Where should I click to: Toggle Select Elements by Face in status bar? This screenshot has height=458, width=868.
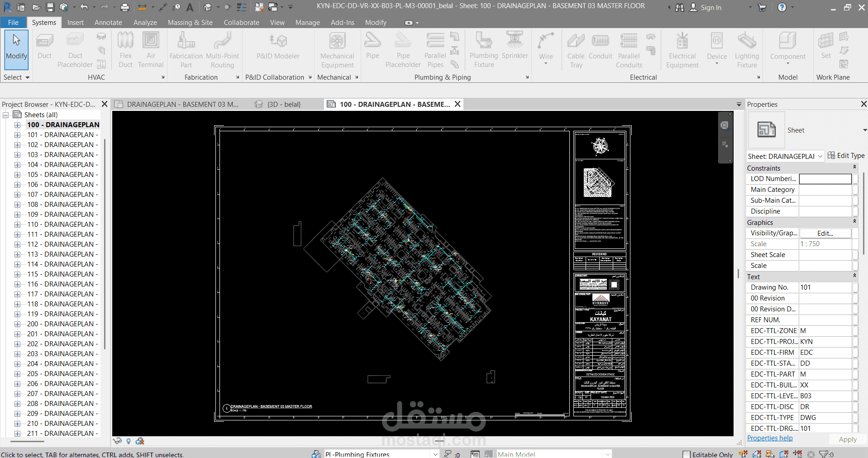point(784,454)
